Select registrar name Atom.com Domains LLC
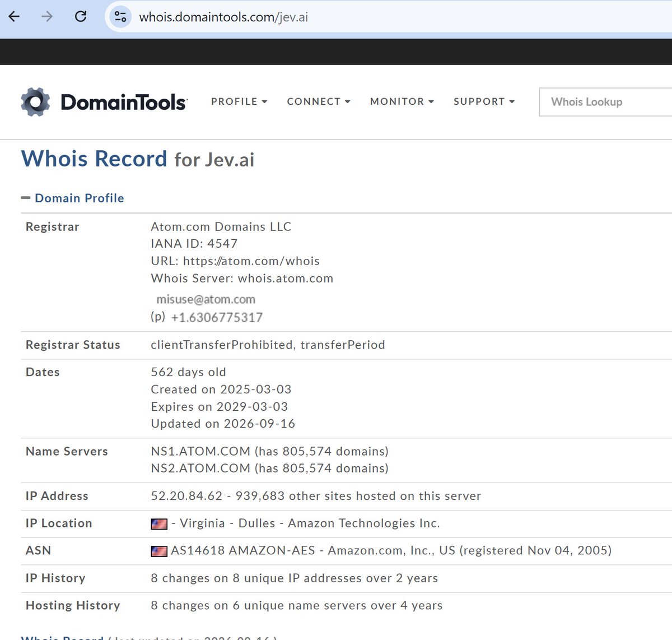Viewport: 672px width, 640px height. tap(221, 226)
